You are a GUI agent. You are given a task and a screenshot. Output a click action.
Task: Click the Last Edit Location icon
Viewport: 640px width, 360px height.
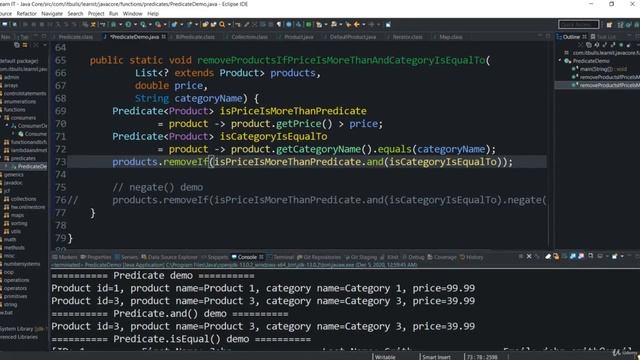coord(348,24)
